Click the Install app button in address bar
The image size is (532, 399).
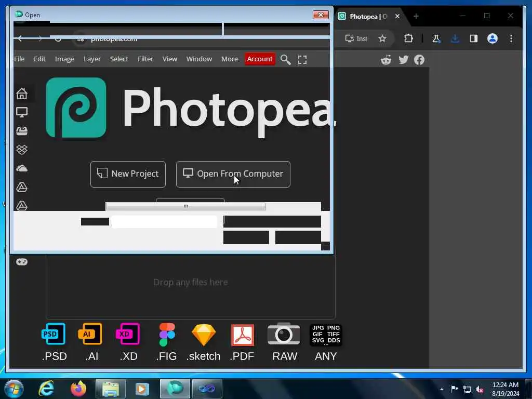pyautogui.click(x=356, y=38)
